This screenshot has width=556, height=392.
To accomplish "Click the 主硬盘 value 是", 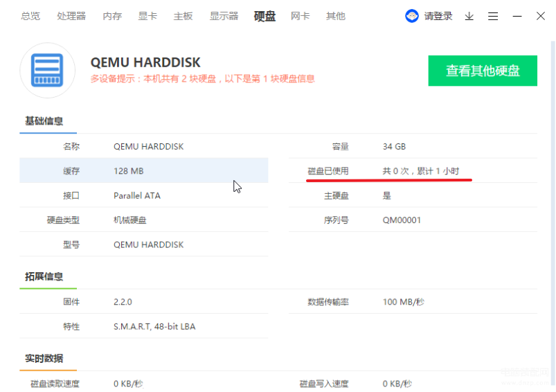I will click(387, 195).
